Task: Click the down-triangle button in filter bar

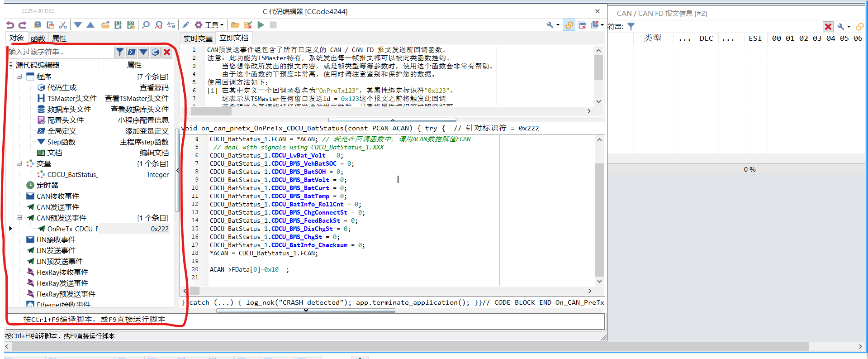Action: click(x=143, y=52)
